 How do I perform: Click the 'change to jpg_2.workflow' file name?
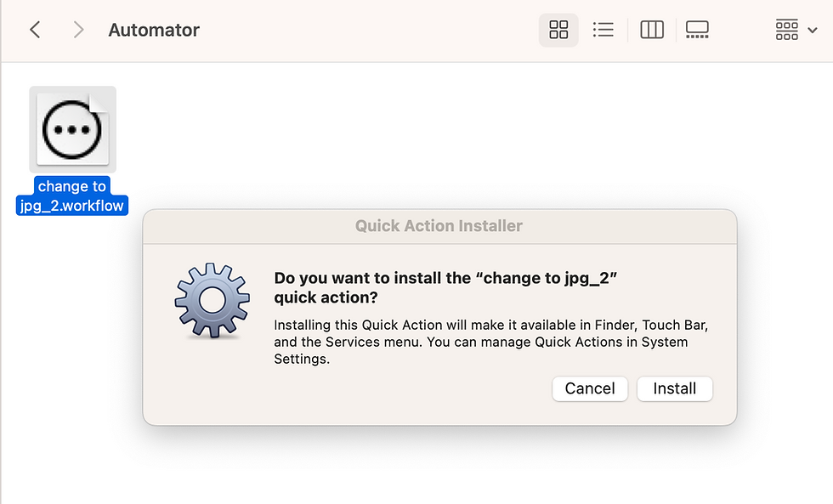click(x=72, y=196)
